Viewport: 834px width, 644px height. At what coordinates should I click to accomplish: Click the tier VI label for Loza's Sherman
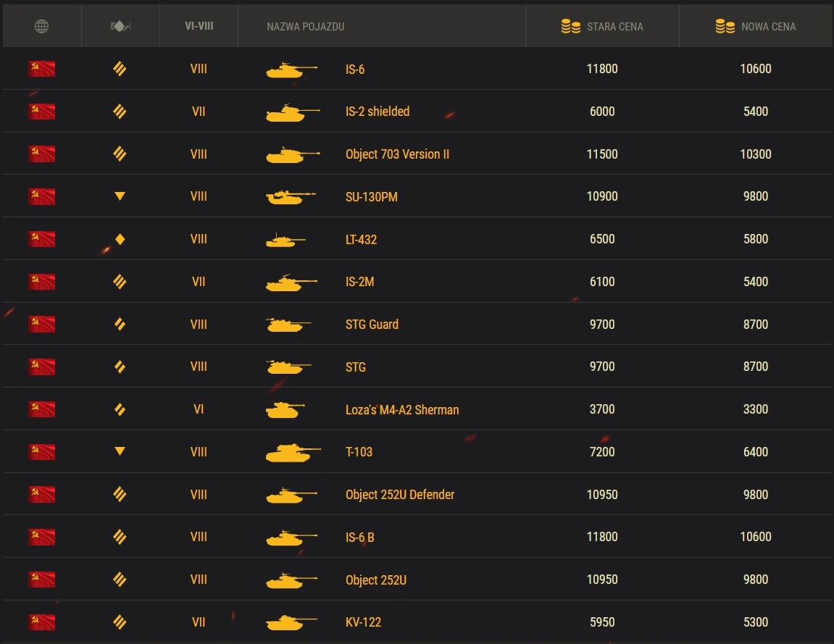(x=199, y=409)
